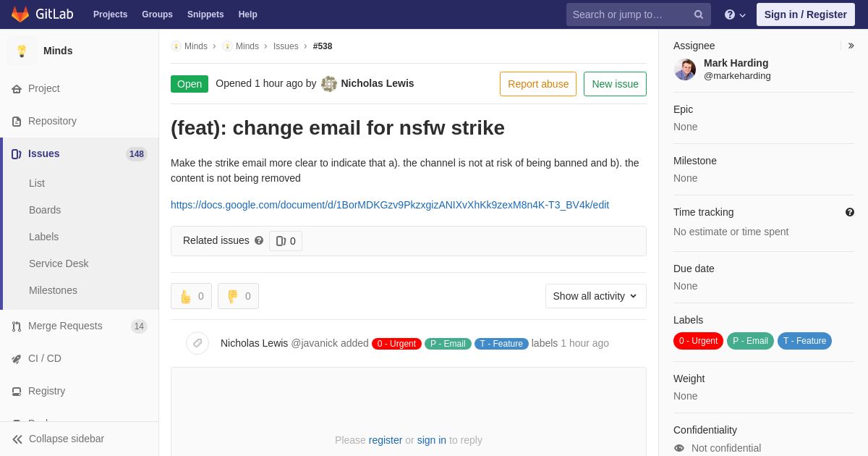Click Nicholas Lewis name in activity note
Screen dimensions: 868x456
pos(254,343)
